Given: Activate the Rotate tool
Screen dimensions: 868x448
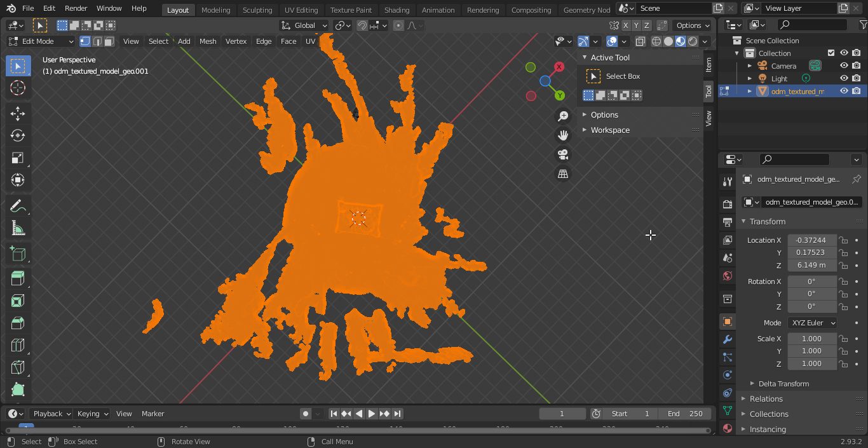Looking at the screenshot, I should pyautogui.click(x=18, y=135).
